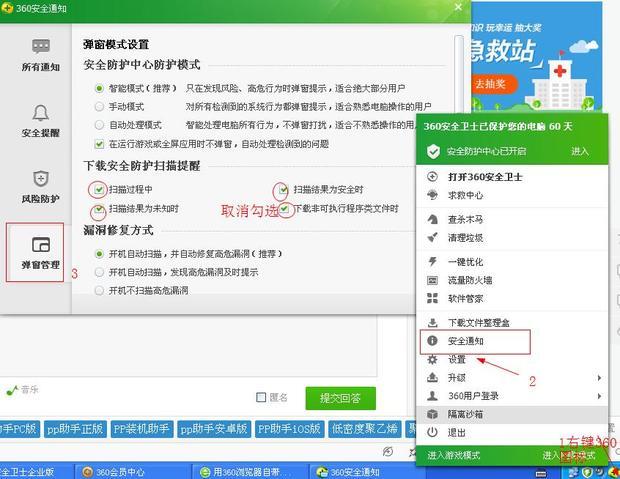This screenshot has height=479, width=620.
Task: Click 进入游戏模式 at menu bottom
Action: tap(454, 455)
